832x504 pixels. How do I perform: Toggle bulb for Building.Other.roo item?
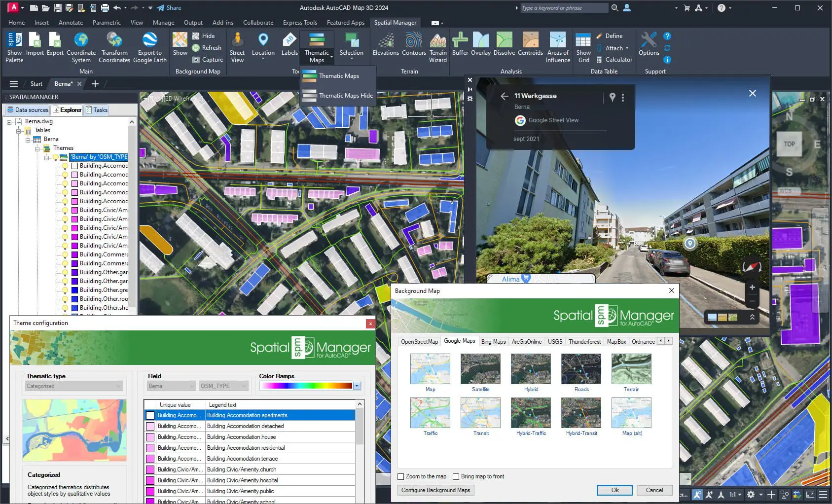[65, 299]
